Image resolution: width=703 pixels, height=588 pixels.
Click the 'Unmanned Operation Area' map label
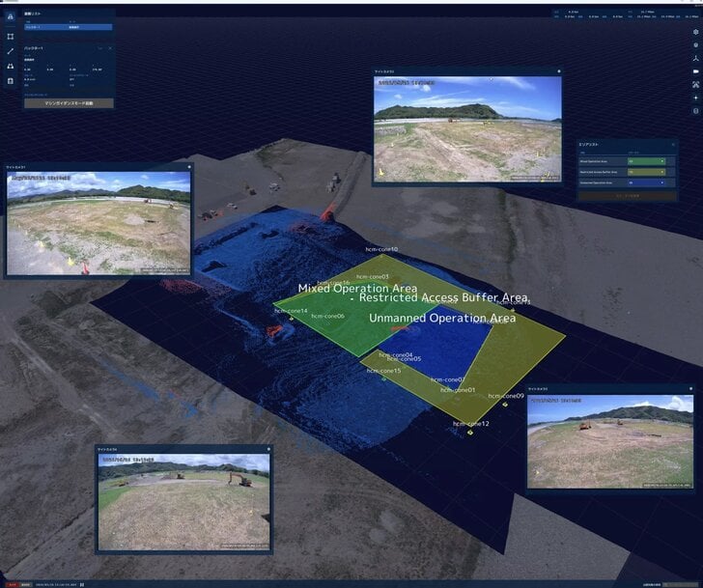coord(442,318)
